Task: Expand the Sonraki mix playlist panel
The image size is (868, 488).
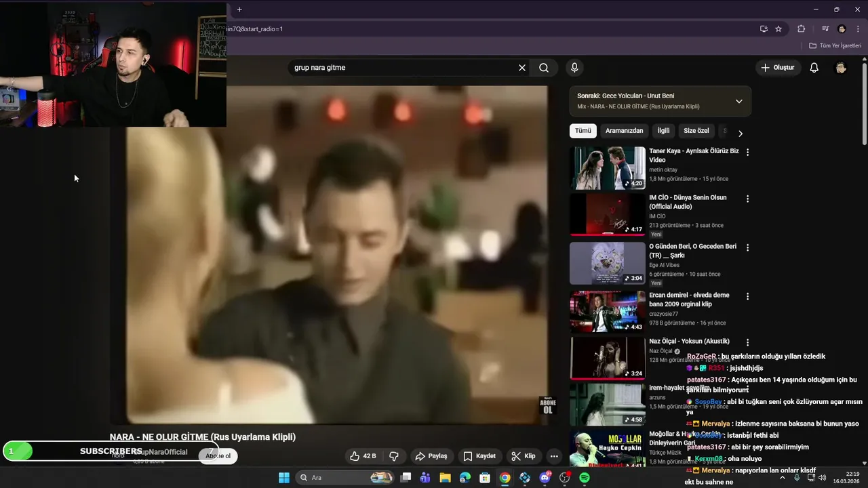Action: [739, 101]
